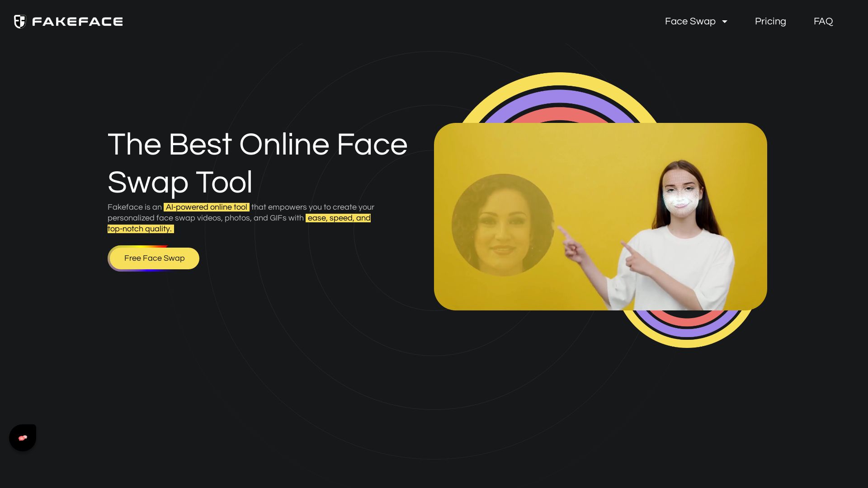Click the circular face portrait thumbnail
This screenshot has height=488, width=868.
pos(503,225)
